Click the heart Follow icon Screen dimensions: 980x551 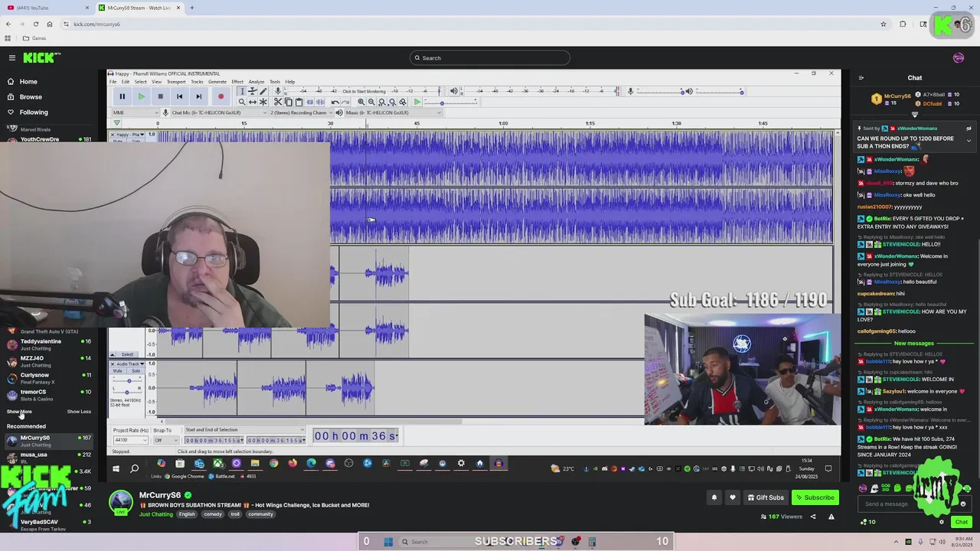(x=732, y=497)
